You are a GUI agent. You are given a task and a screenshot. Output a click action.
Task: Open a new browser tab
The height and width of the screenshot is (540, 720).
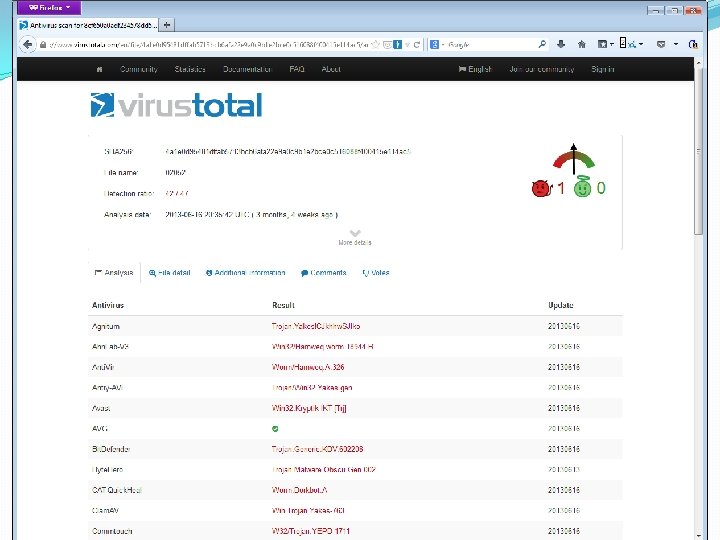167,25
